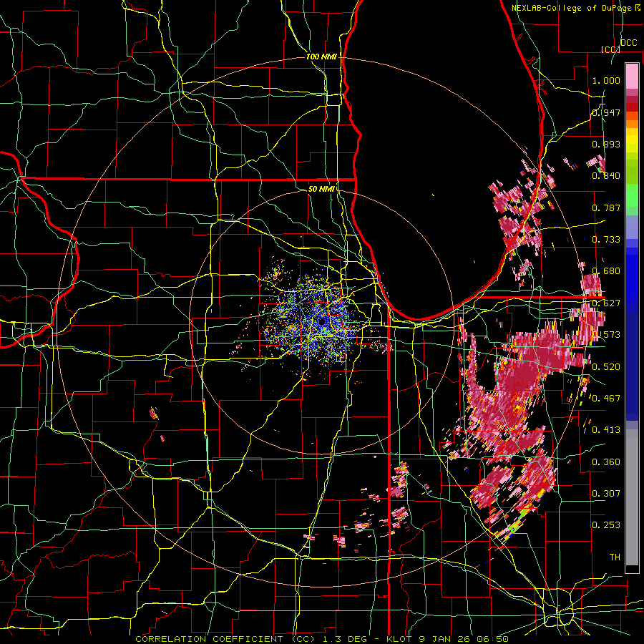This screenshot has height=644, width=644.
Task: Click the 0.307 scale value
Action: [606, 493]
